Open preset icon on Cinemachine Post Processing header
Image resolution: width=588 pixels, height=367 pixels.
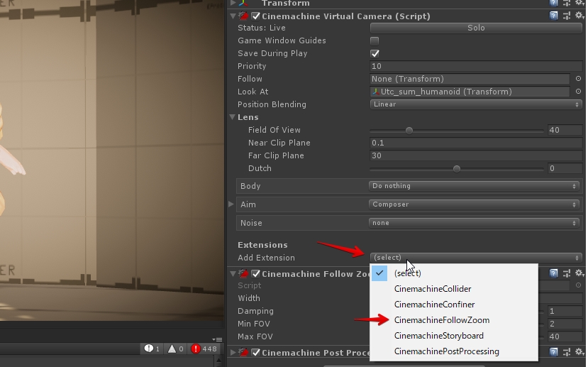tap(566, 352)
